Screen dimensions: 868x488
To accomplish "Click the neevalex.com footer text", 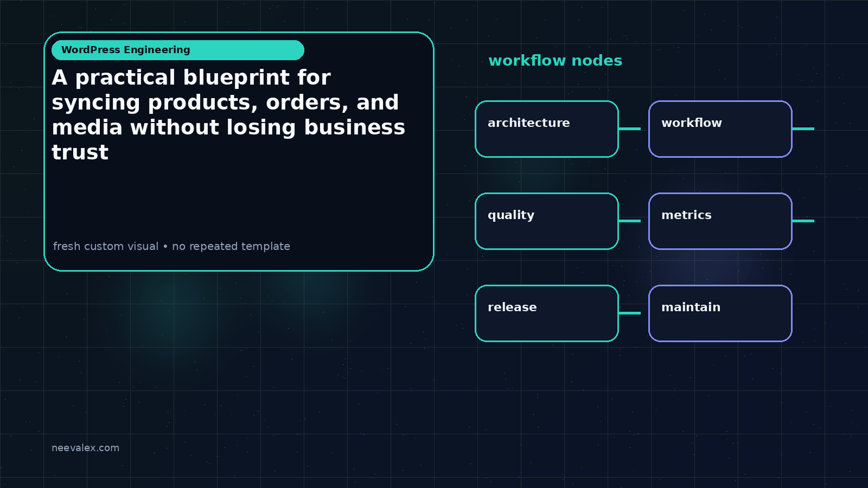I will 85,448.
